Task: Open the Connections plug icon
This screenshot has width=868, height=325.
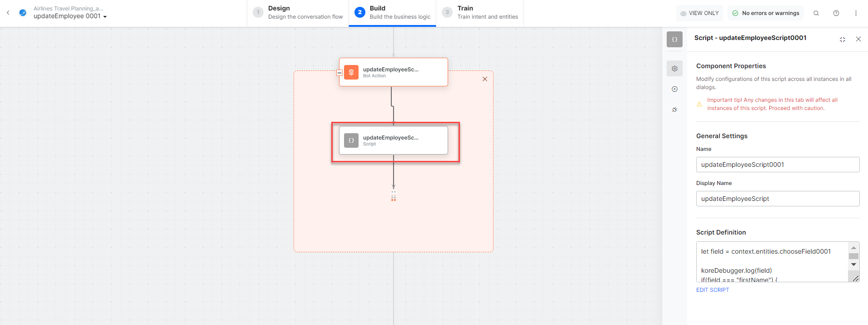Action: [675, 110]
